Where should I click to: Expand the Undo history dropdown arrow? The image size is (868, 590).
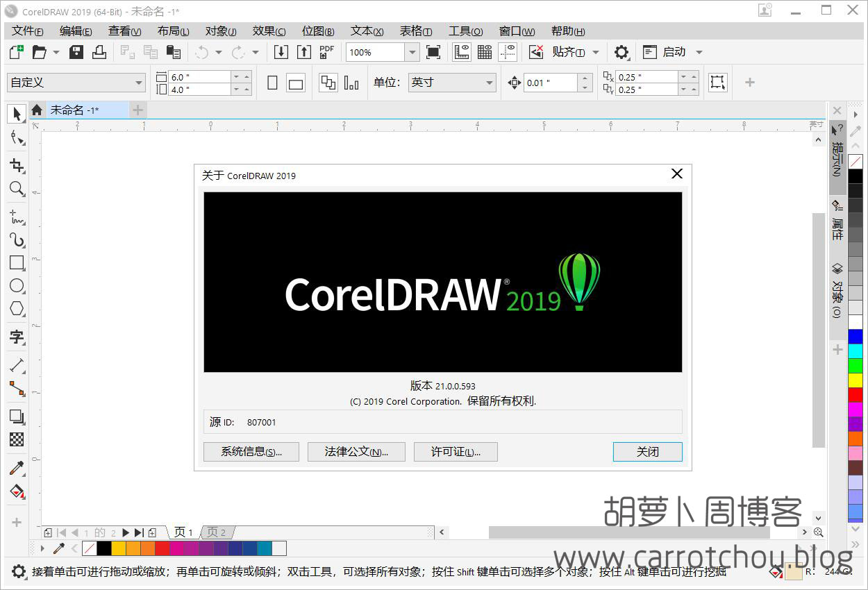click(x=218, y=52)
